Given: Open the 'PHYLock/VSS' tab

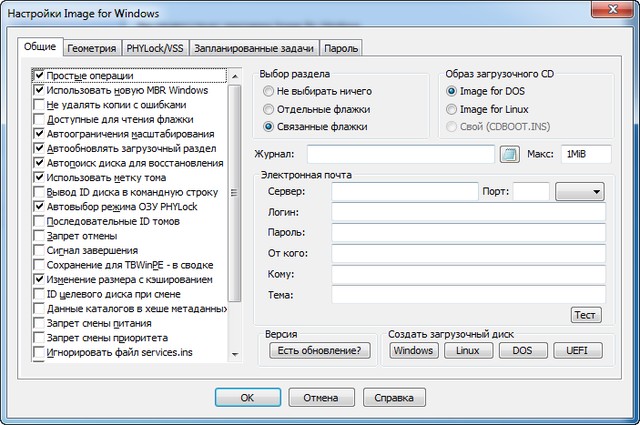Looking at the screenshot, I should point(155,48).
